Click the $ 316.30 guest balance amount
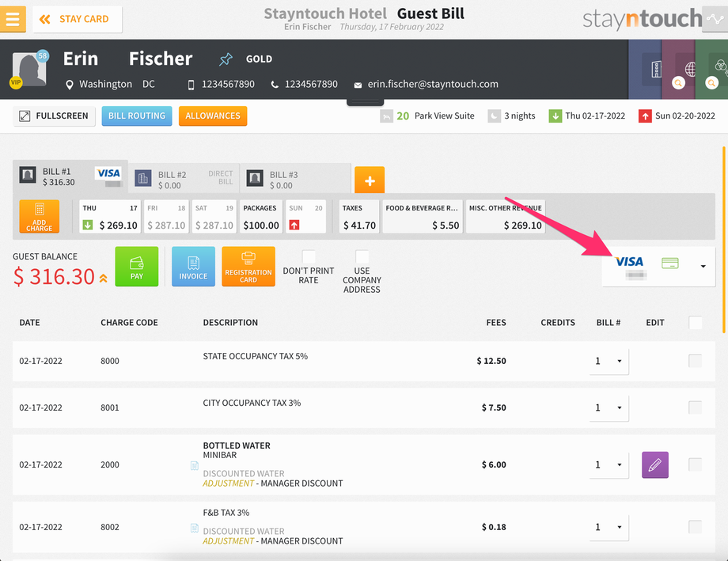Screen dimensions: 728x561 point(55,277)
